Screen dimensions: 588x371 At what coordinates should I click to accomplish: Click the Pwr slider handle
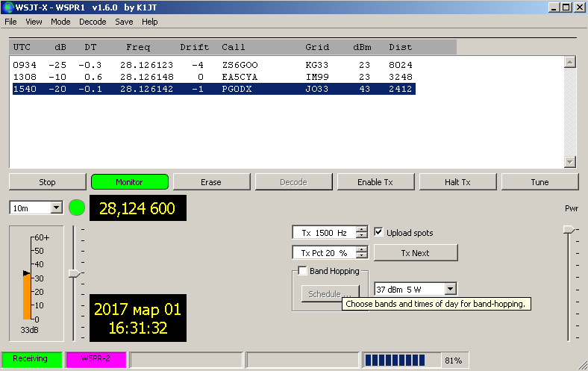click(x=569, y=230)
